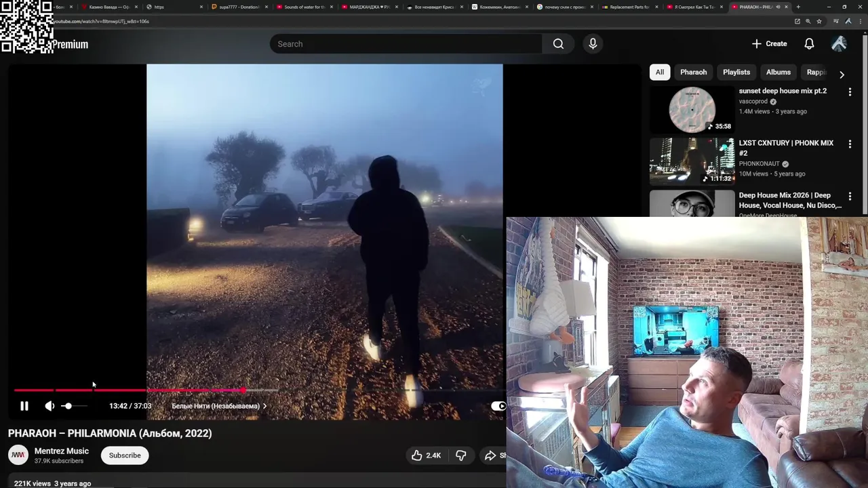Mute the video with the speaker icon

[x=50, y=406]
